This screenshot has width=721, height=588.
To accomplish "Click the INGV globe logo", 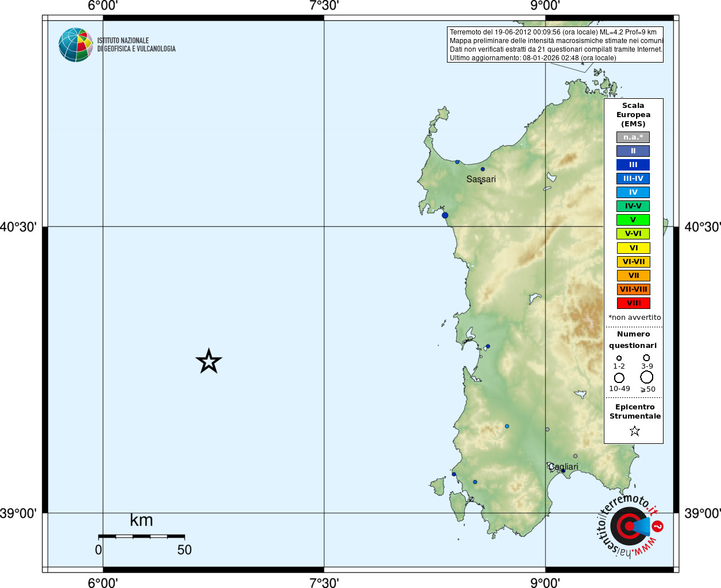I will click(x=76, y=45).
